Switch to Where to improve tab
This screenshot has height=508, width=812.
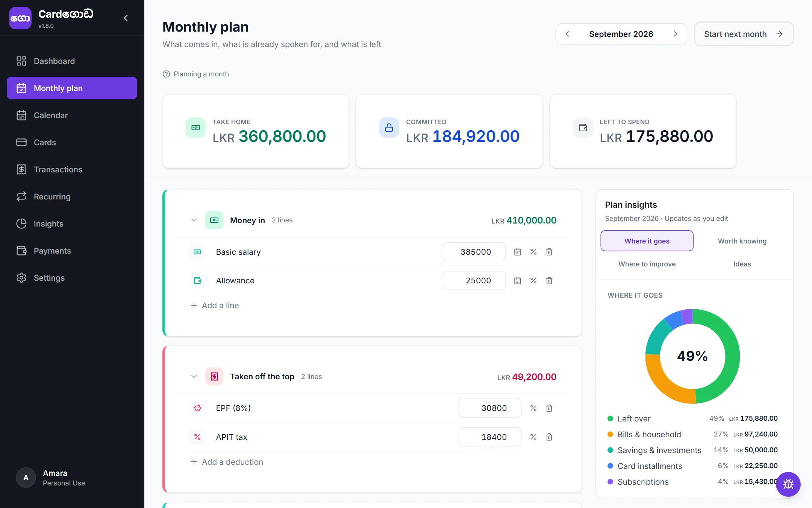click(647, 264)
